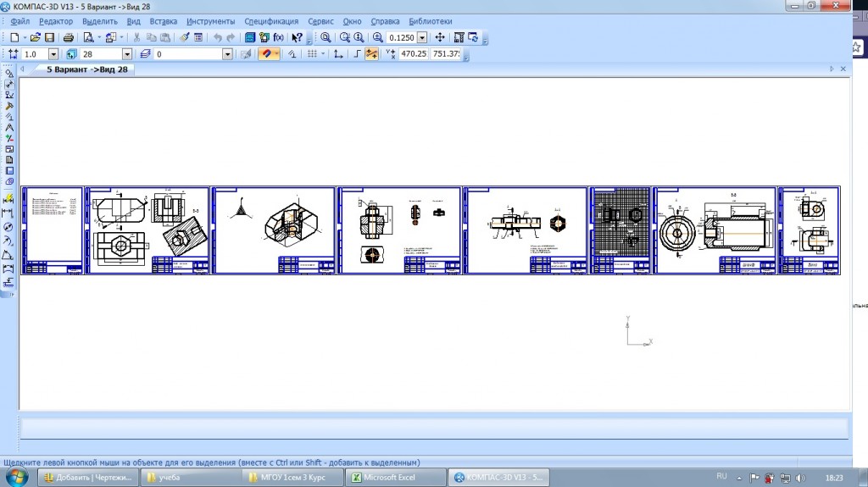
Task: Open the Файл menu
Action: pyautogui.click(x=20, y=21)
